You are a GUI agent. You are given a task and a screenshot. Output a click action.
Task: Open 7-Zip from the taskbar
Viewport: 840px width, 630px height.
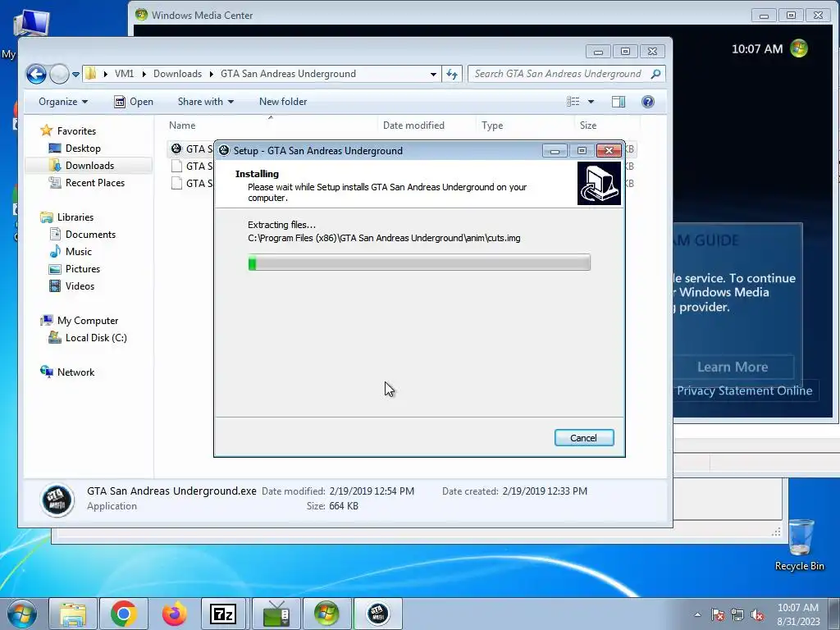(x=223, y=614)
